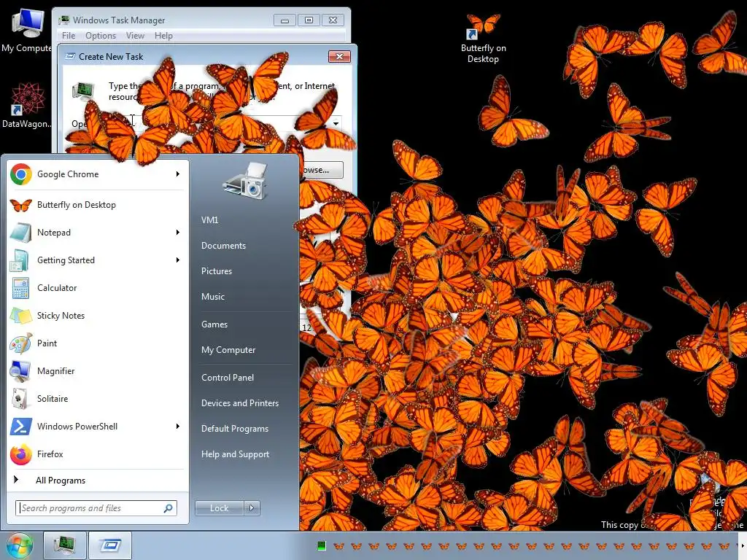Expand Notepad jump list arrow

[178, 233]
